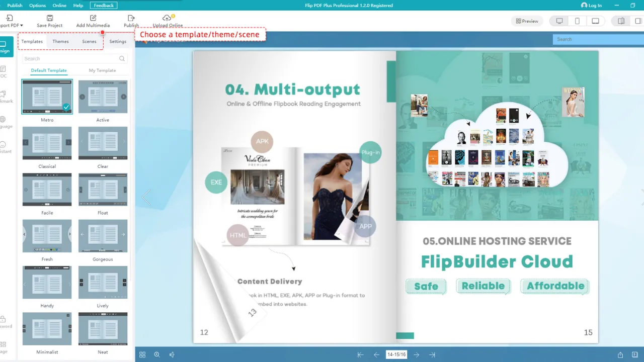Go to next page arrow in bottom bar
644x362 pixels.
tap(416, 354)
